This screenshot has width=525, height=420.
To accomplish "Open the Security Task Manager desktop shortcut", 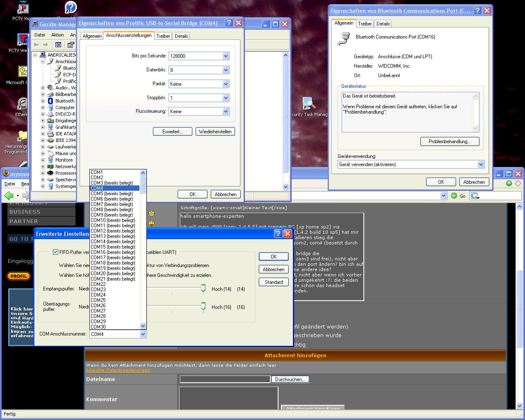I will pos(309,107).
